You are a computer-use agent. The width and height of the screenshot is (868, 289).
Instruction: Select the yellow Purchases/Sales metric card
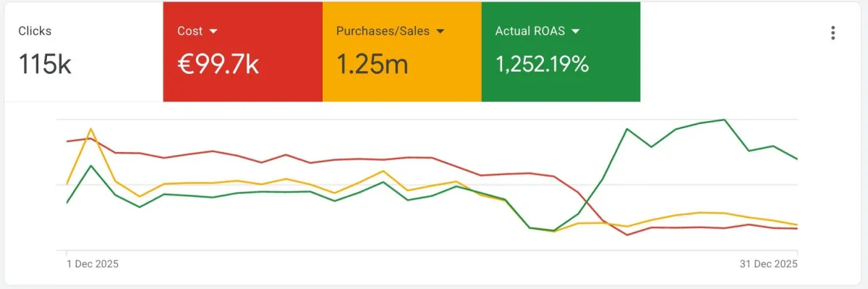tap(401, 51)
